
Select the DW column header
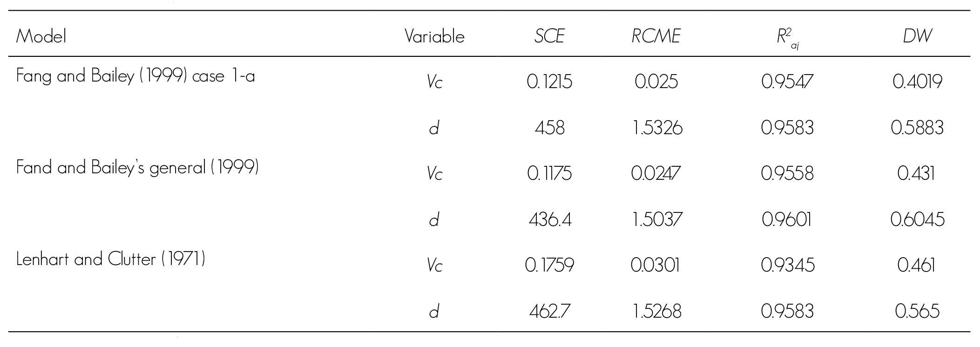point(917,36)
